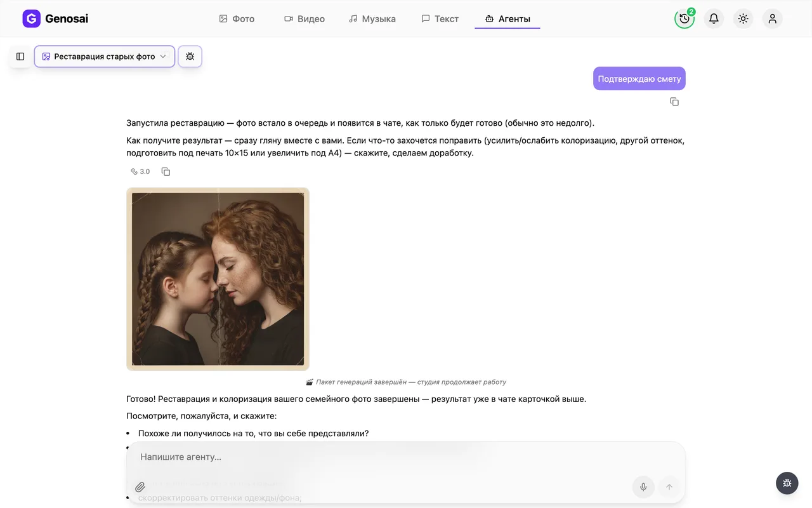Click text Похоже ли получилось на то

point(253,433)
